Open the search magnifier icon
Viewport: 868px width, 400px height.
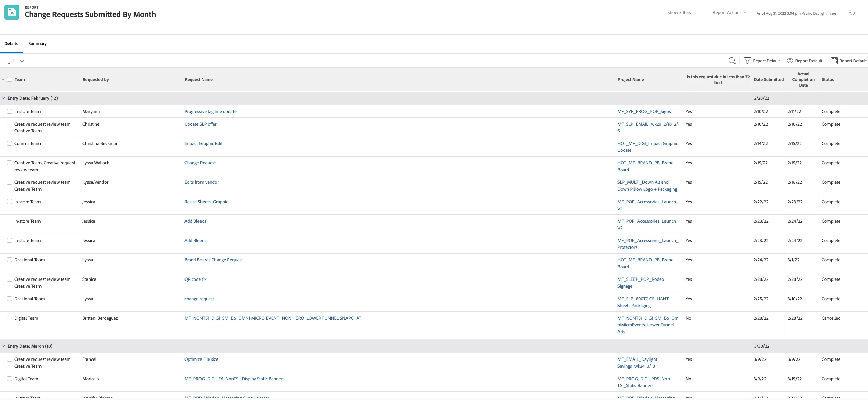(732, 61)
